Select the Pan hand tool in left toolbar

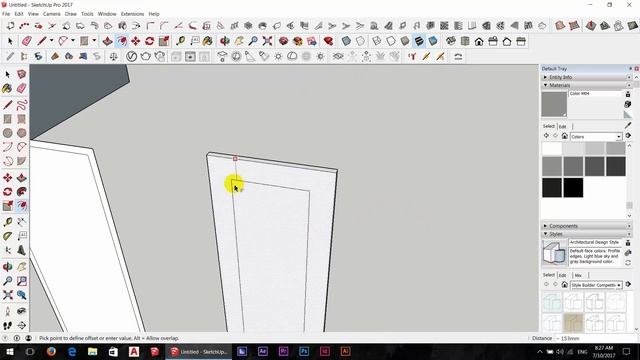tap(22, 267)
